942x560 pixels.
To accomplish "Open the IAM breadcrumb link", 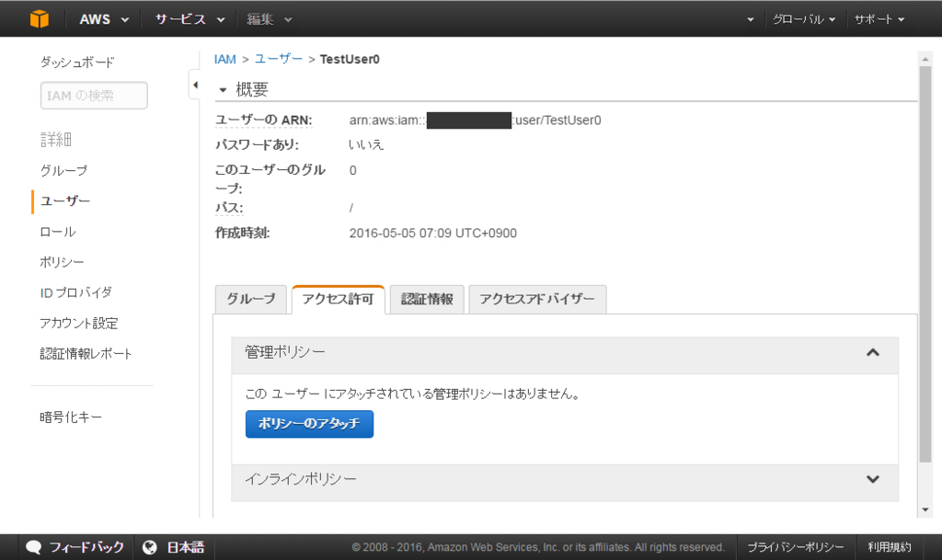I will click(224, 59).
